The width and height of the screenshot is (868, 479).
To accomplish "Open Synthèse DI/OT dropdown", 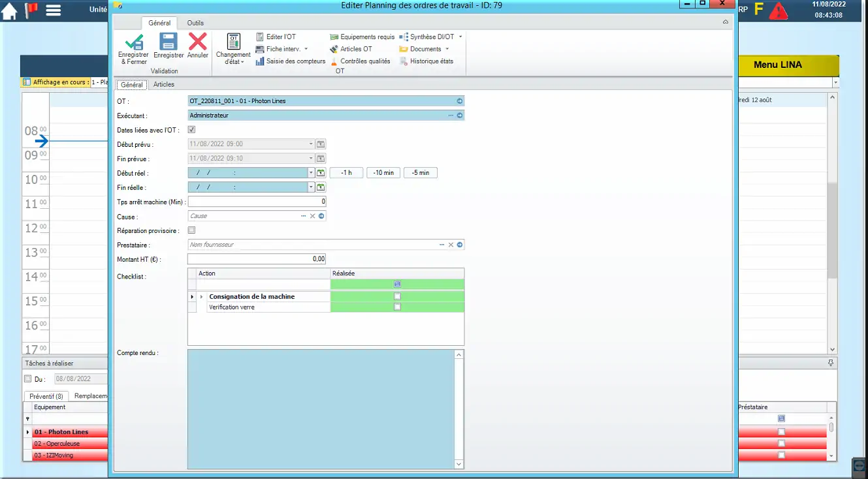I will (431, 37).
